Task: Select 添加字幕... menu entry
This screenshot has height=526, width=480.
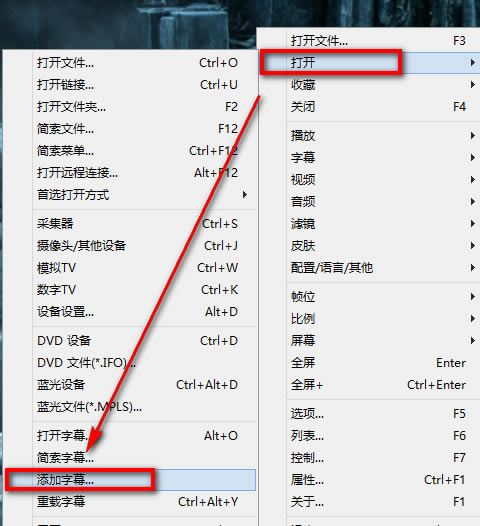Action: click(131, 480)
